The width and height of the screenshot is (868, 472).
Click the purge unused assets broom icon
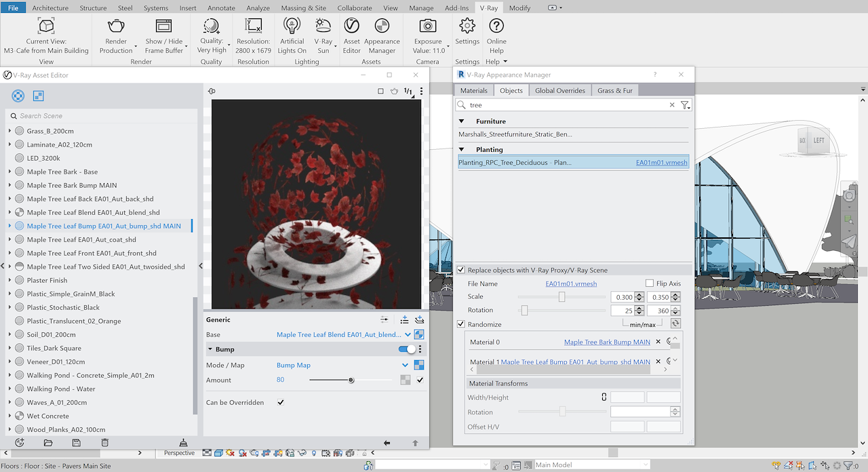coord(183,442)
